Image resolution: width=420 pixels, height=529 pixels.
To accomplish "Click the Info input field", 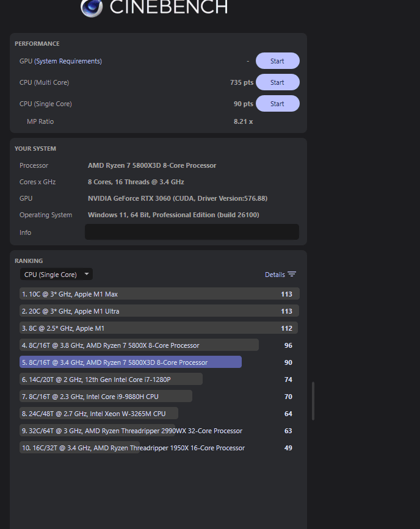I will (x=192, y=232).
